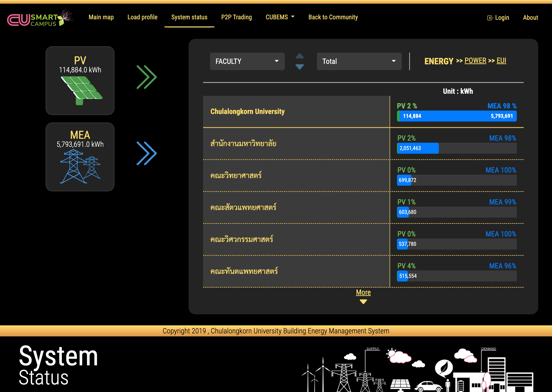Click the blue double chevron arrow
Viewport: 552px width, 392px height.
tap(147, 153)
